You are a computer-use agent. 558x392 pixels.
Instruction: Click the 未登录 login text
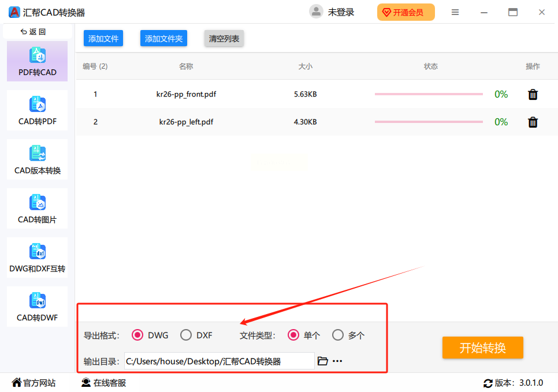pyautogui.click(x=341, y=13)
